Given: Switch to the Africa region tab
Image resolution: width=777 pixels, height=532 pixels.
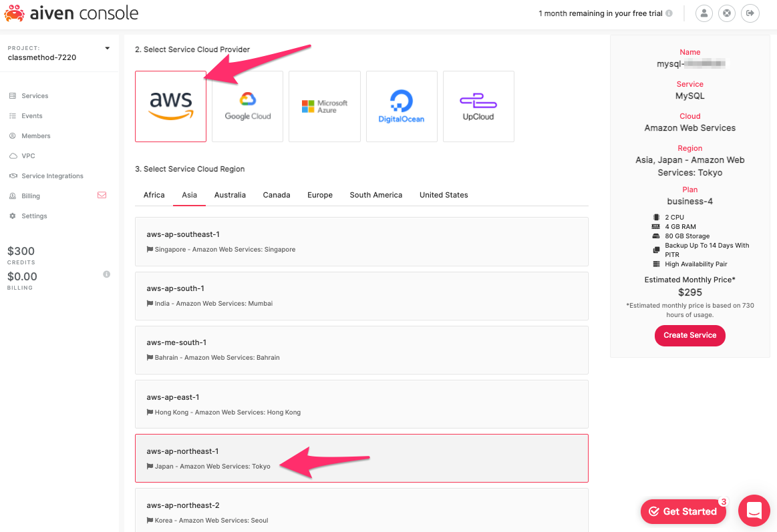Looking at the screenshot, I should (x=154, y=194).
